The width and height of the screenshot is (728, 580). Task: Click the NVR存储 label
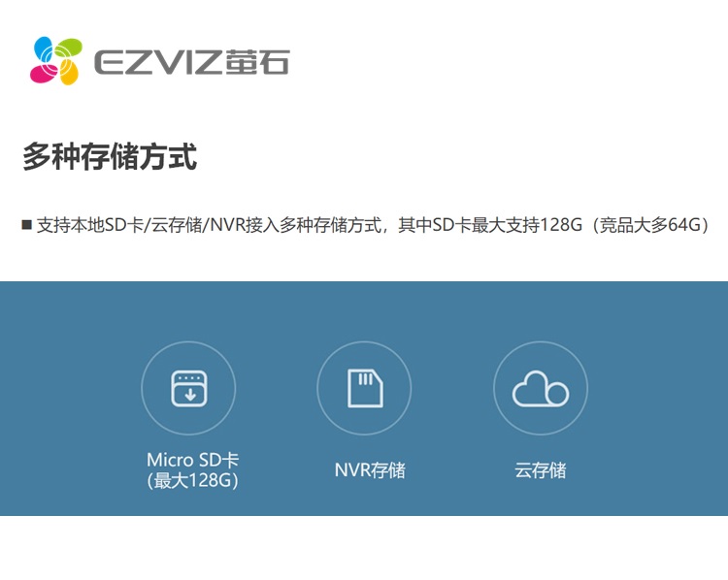pos(370,470)
